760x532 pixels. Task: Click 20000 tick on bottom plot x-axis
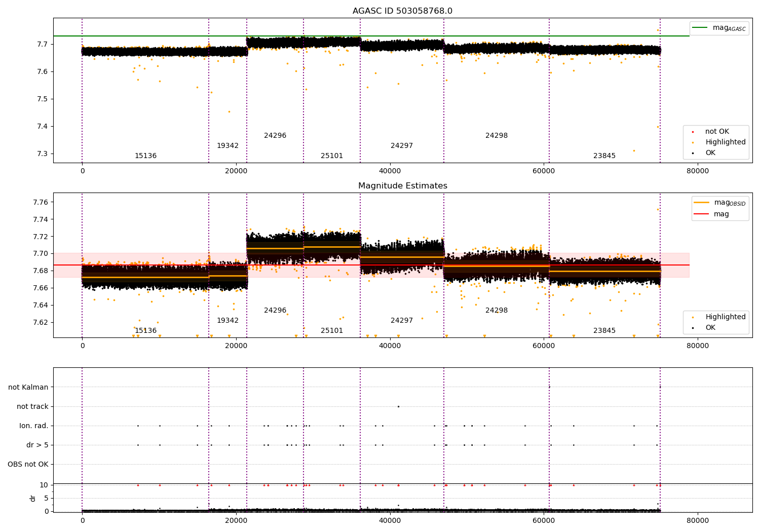(x=236, y=521)
